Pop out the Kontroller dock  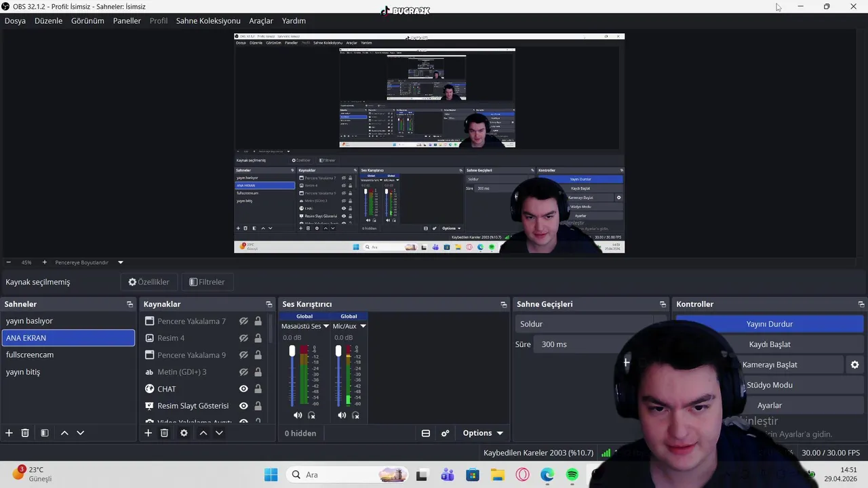tap(861, 304)
